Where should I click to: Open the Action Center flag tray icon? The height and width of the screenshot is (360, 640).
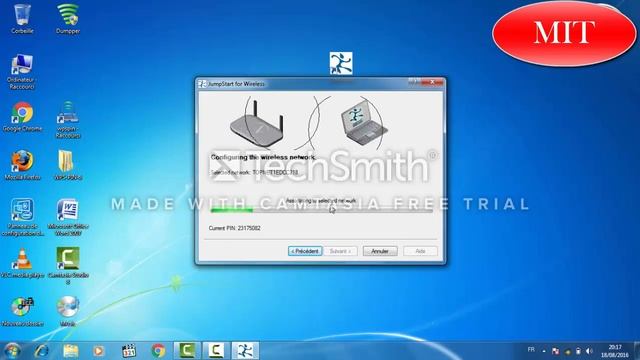click(556, 351)
